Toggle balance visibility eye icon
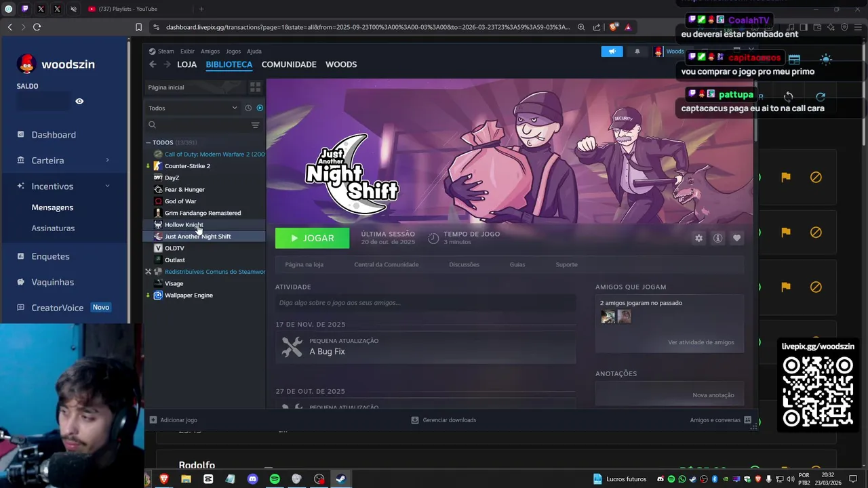 tap(79, 101)
